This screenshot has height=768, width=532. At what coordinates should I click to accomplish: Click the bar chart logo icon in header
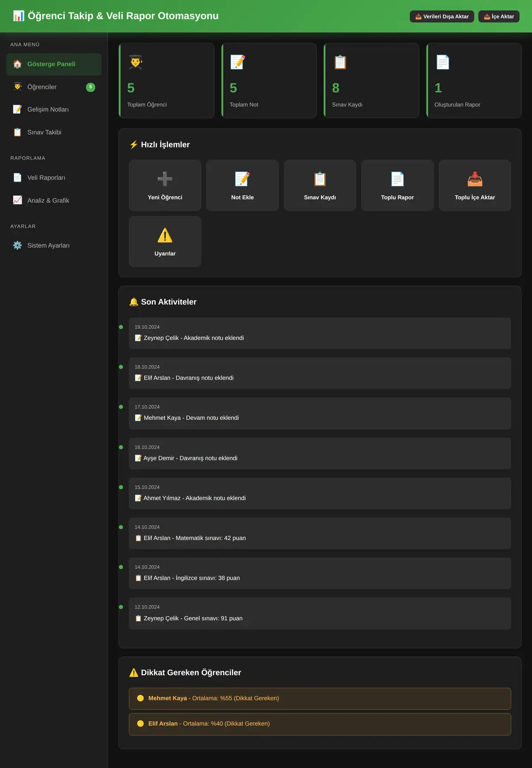click(19, 16)
